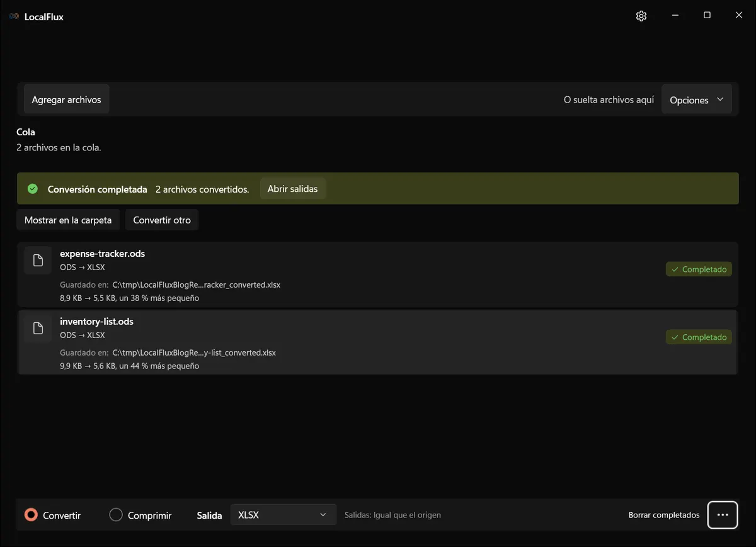Image resolution: width=756 pixels, height=547 pixels.
Task: Click Convertir otro button
Action: (x=162, y=220)
